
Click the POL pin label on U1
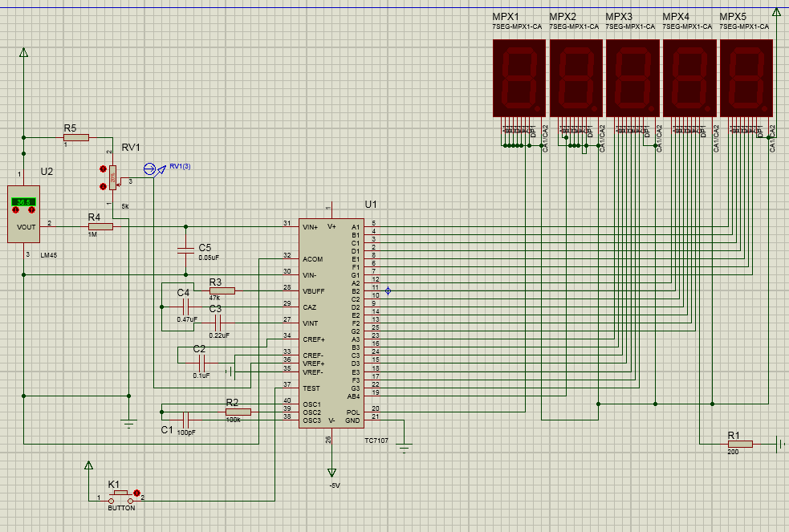[353, 412]
